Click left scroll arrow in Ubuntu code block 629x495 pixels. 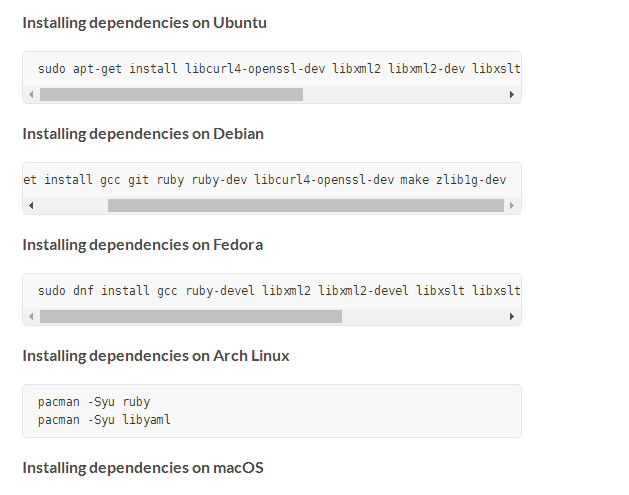click(31, 94)
